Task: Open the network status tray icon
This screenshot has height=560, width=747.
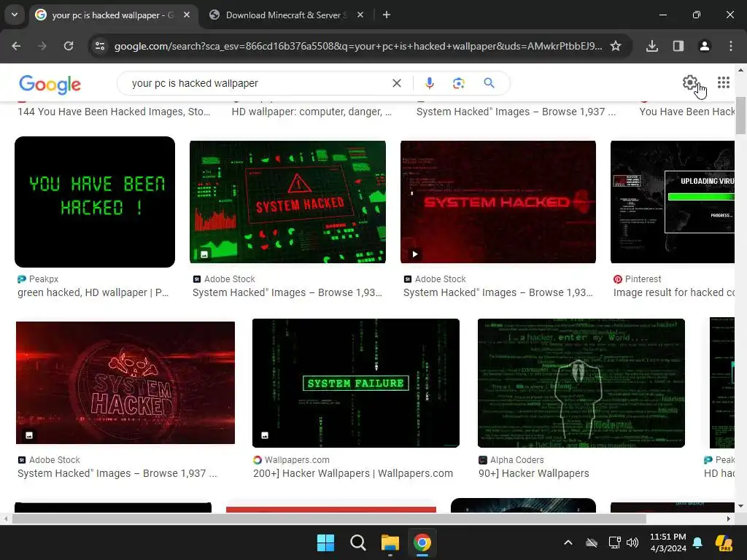Action: pos(614,542)
